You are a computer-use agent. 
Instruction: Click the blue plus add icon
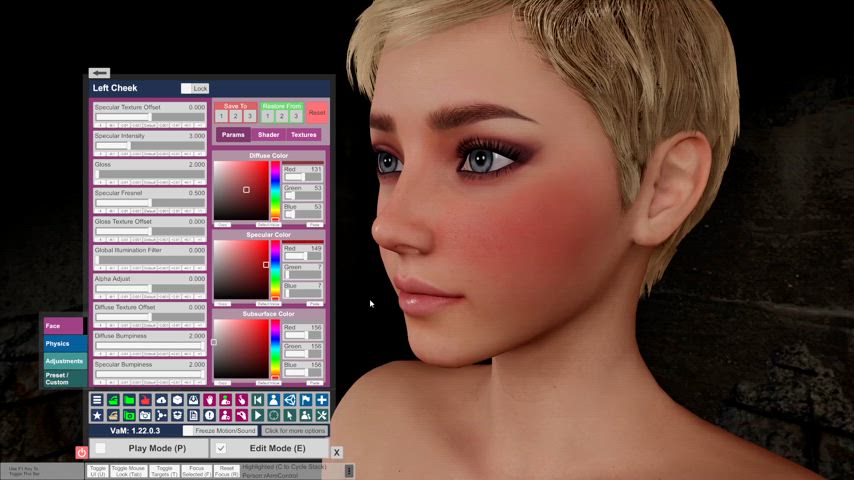pos(321,400)
